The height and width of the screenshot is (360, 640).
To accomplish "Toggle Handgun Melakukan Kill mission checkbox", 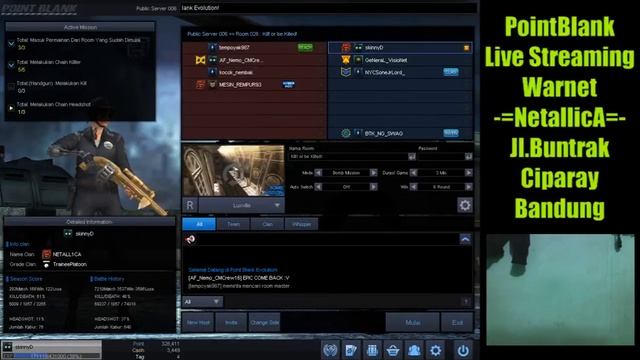I will coord(11,86).
